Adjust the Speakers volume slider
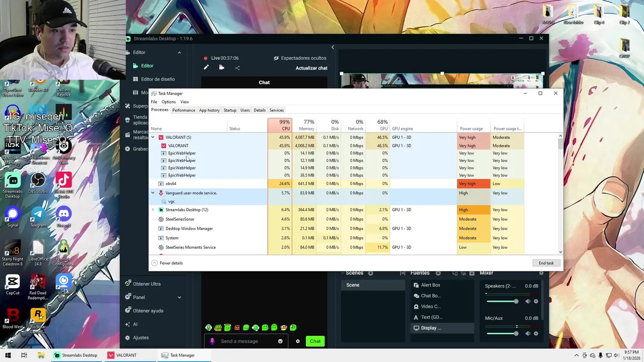The height and width of the screenshot is (362, 644). pyautogui.click(x=502, y=301)
